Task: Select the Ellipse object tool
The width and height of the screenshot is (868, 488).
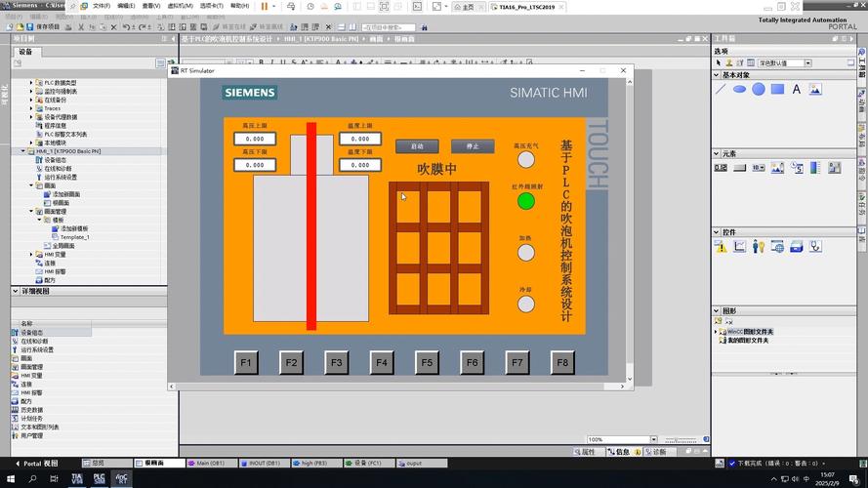Action: tap(740, 89)
